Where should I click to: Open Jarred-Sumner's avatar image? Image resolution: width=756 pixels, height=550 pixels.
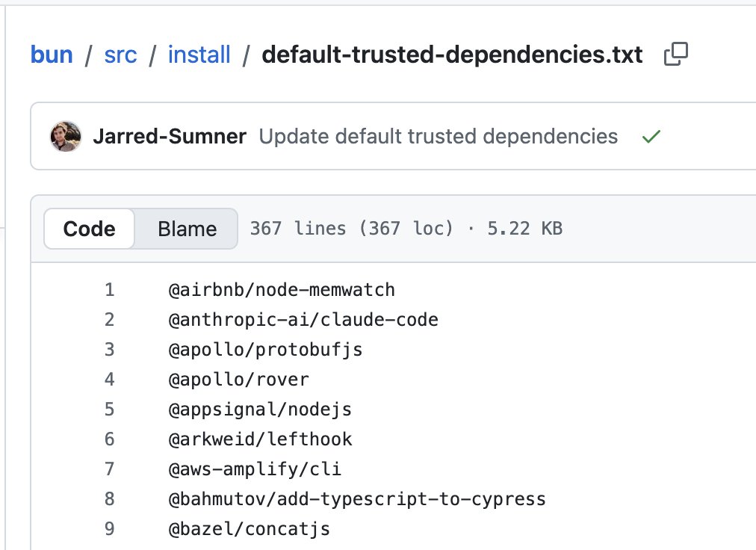click(66, 137)
